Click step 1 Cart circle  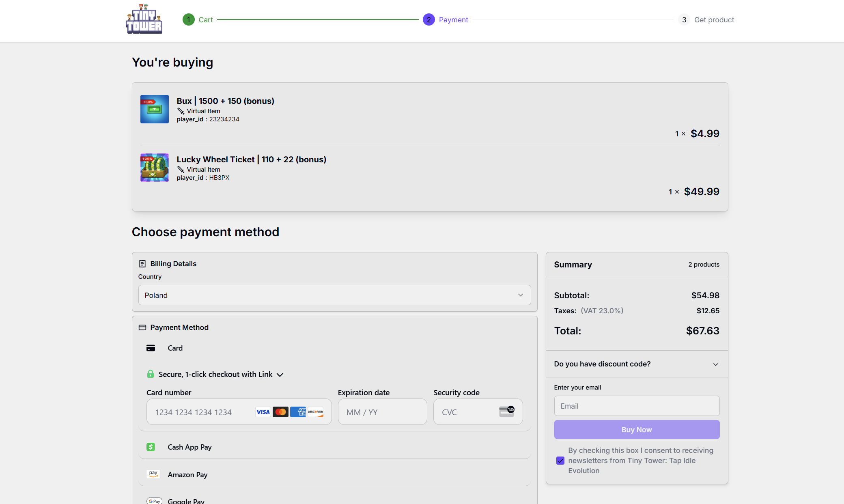tap(188, 19)
